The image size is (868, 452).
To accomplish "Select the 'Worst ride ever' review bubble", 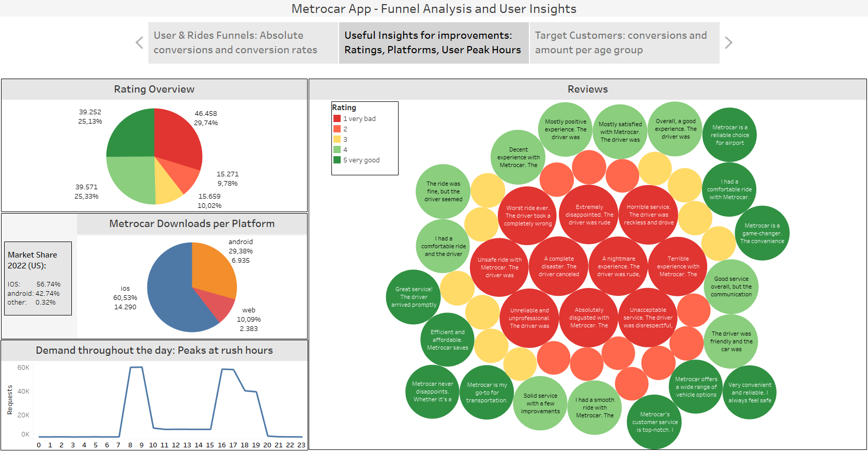I will coord(528,216).
